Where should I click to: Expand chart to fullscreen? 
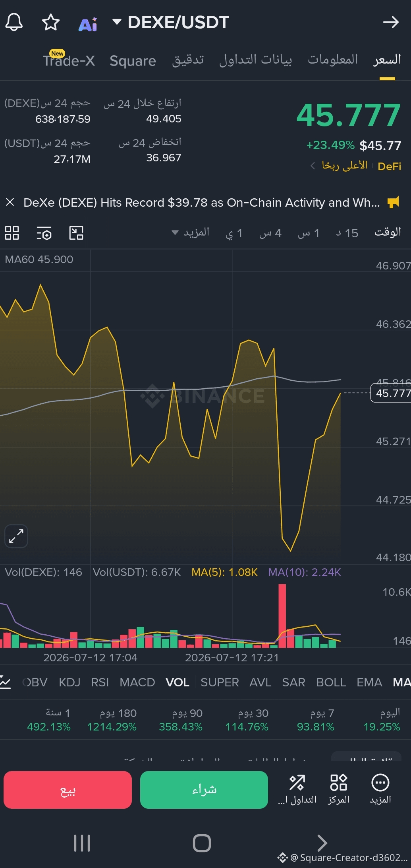16,536
